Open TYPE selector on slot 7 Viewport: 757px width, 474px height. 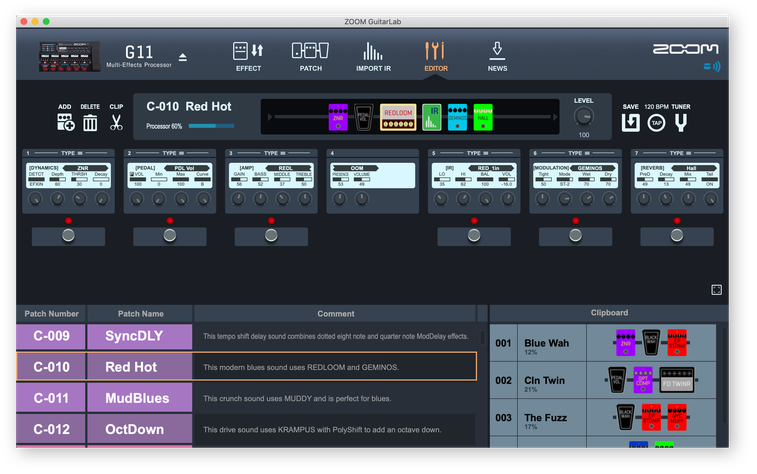click(x=680, y=153)
